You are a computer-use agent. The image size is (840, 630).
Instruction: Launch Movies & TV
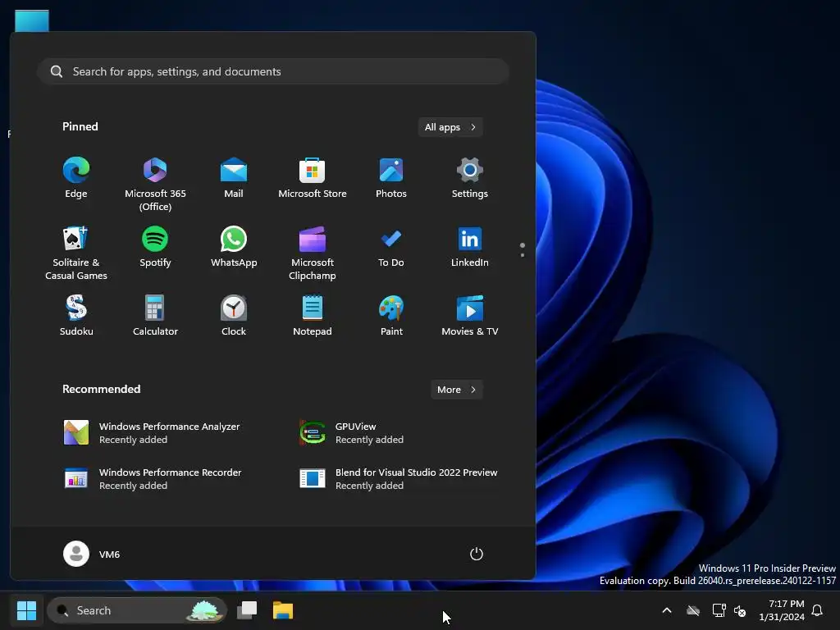point(470,316)
